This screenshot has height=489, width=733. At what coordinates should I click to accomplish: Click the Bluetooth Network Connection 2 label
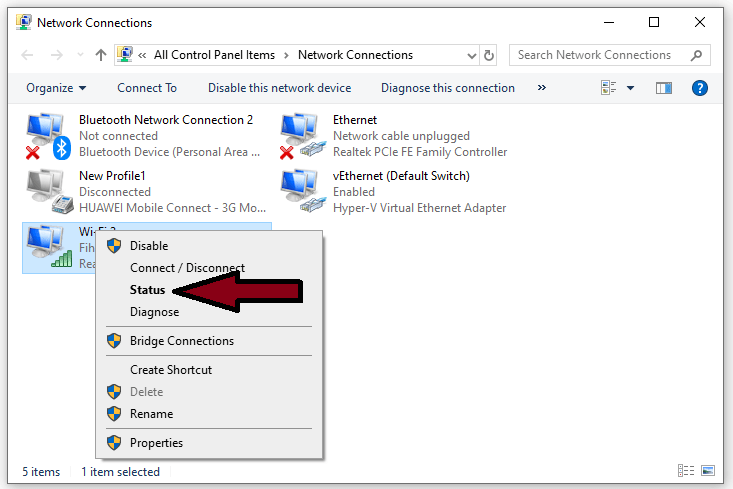(166, 120)
